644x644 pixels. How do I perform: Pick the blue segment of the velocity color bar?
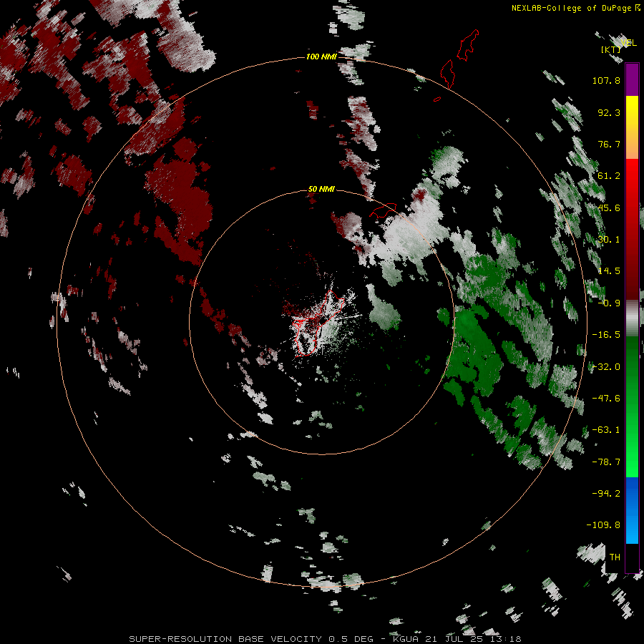click(x=632, y=510)
